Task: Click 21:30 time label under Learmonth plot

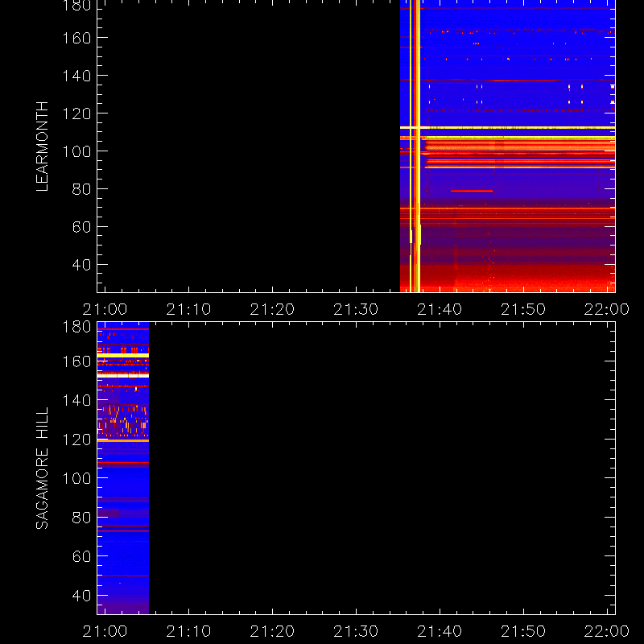Action: [x=356, y=309]
